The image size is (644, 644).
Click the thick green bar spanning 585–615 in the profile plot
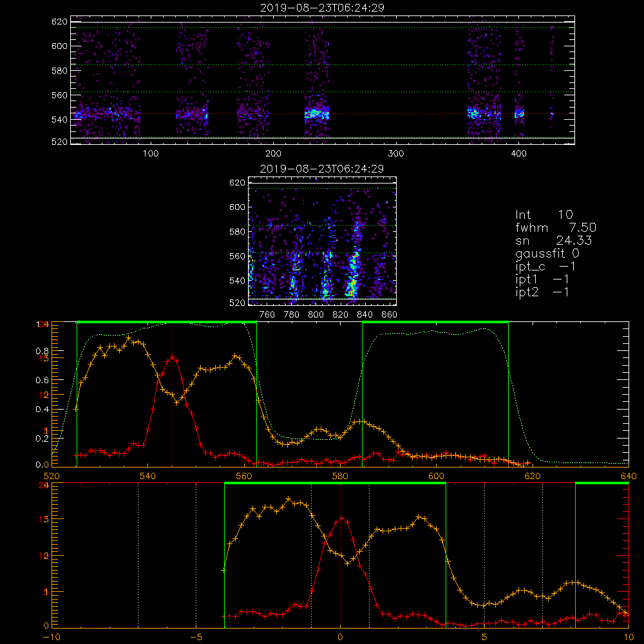[435, 323]
